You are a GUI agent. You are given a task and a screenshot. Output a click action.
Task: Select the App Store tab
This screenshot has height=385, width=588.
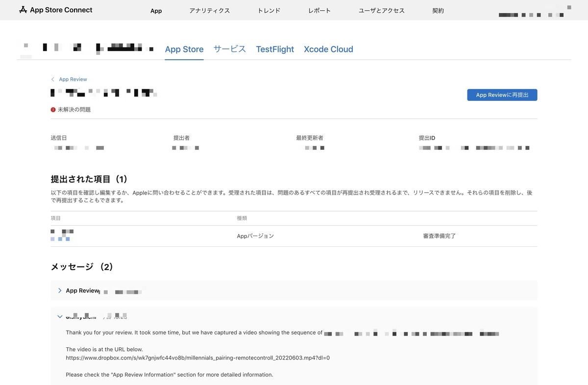(184, 49)
